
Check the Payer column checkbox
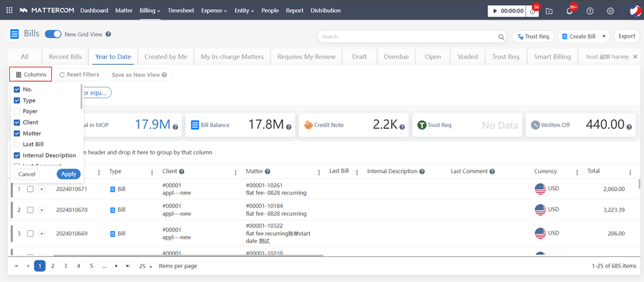tap(17, 112)
